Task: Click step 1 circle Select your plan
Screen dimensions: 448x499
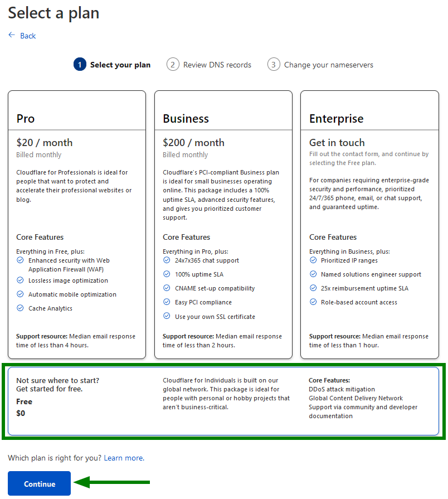Action: point(80,65)
